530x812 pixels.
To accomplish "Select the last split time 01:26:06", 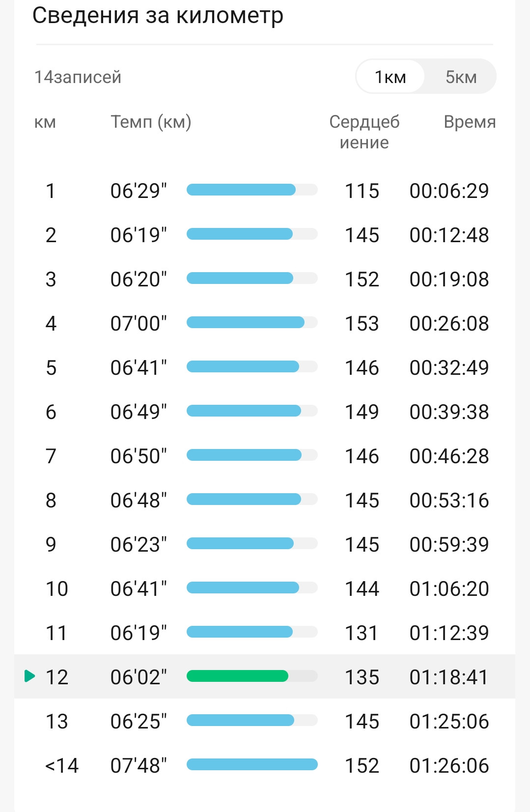I will (449, 765).
